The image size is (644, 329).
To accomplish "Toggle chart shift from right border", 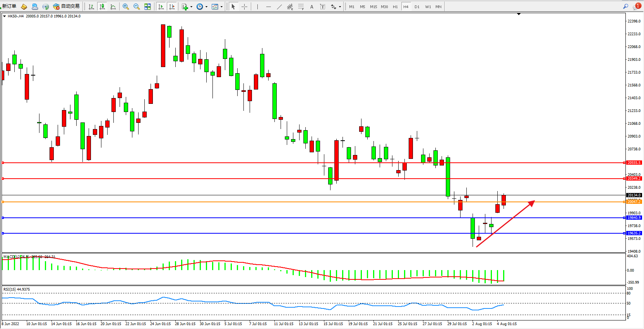I will pos(172,7).
